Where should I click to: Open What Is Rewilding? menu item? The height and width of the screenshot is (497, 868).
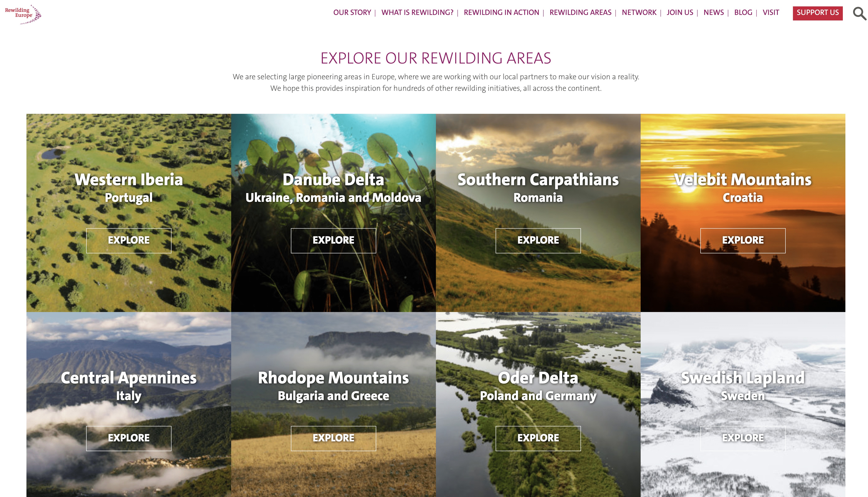(417, 13)
